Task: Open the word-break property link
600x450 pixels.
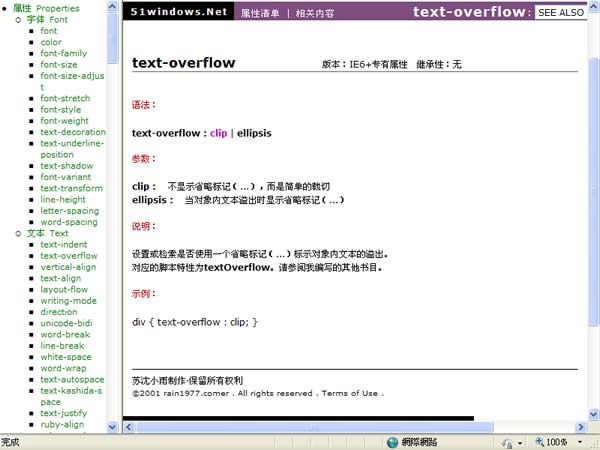Action: (x=65, y=334)
